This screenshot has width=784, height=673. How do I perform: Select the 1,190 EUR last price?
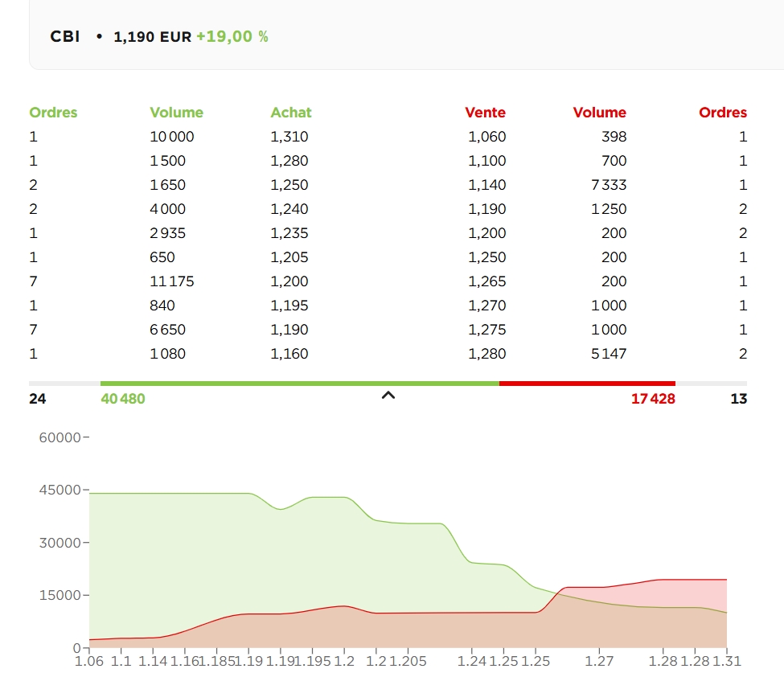click(x=152, y=37)
